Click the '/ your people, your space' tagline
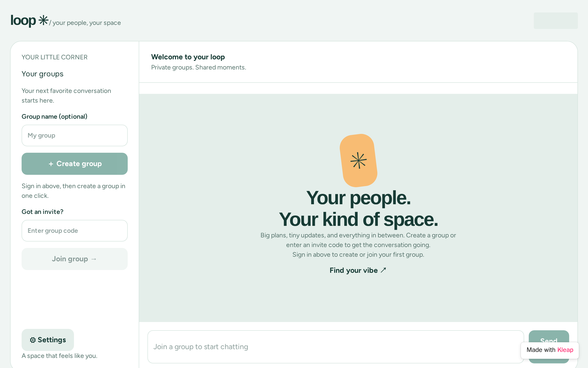Viewport: 588px width, 368px height. coord(85,23)
